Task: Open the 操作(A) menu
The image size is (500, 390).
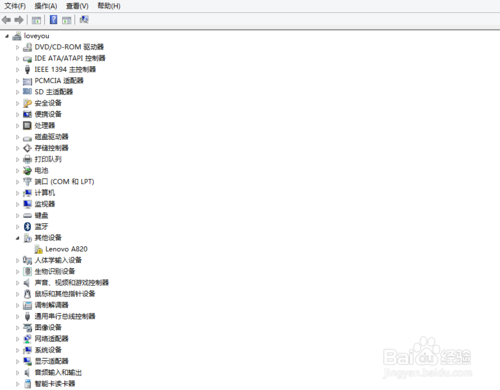Action: coord(46,6)
